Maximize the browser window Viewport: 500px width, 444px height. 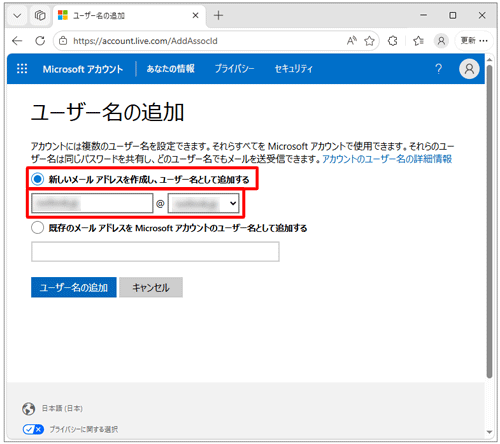pyautogui.click(x=453, y=15)
